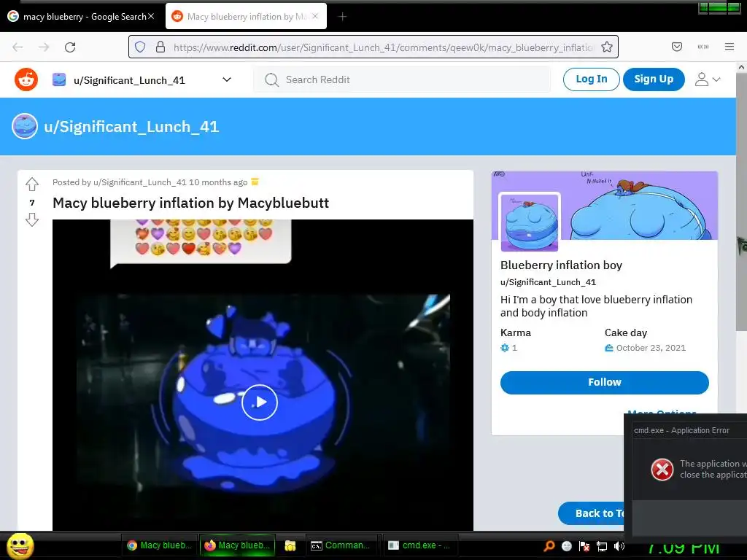
Task: Reload the page with the refresh icon
Action: click(70, 47)
